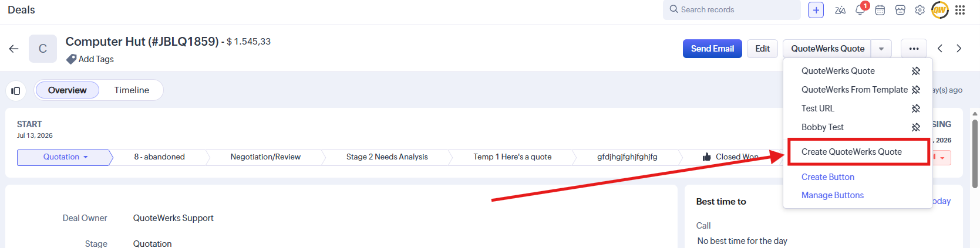The image size is (980, 248).
Task: Open the Manage Buttons link
Action: coord(832,195)
